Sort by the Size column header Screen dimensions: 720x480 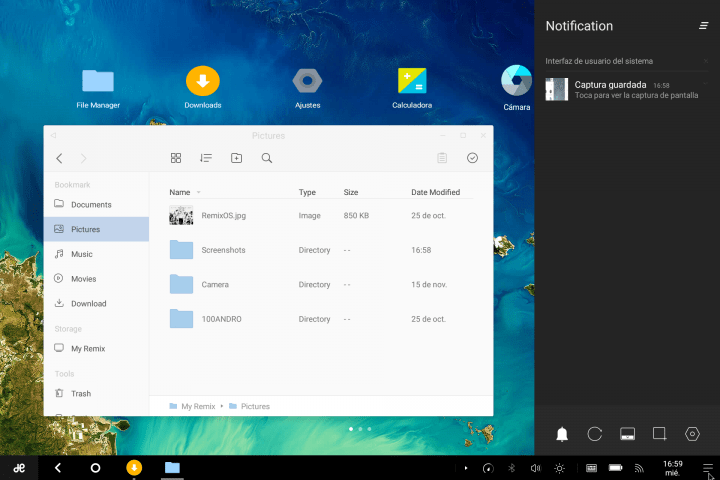click(351, 192)
